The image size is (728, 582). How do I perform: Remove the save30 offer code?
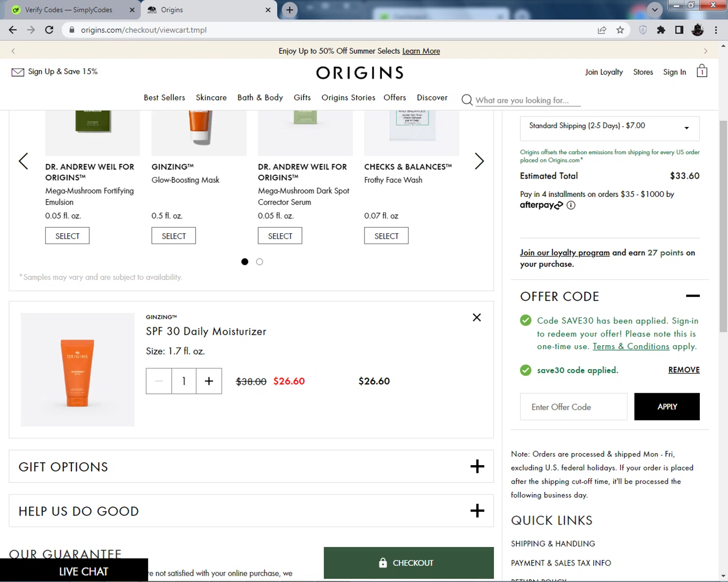(684, 370)
